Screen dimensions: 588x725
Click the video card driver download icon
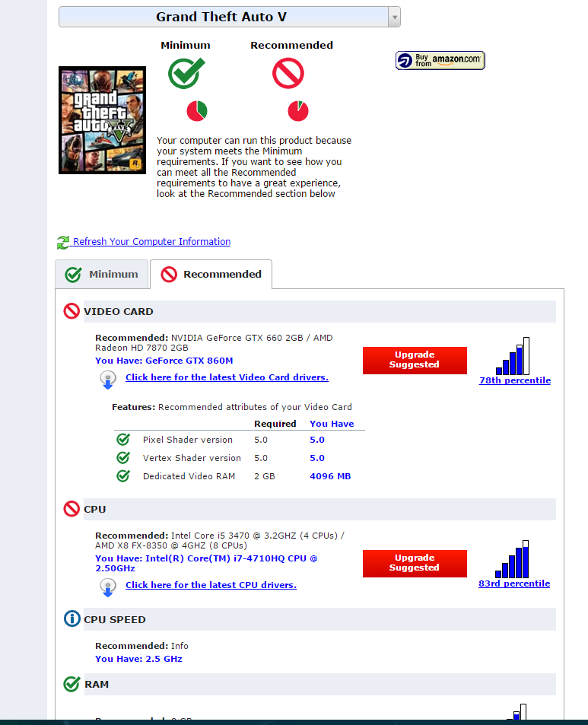pos(108,380)
